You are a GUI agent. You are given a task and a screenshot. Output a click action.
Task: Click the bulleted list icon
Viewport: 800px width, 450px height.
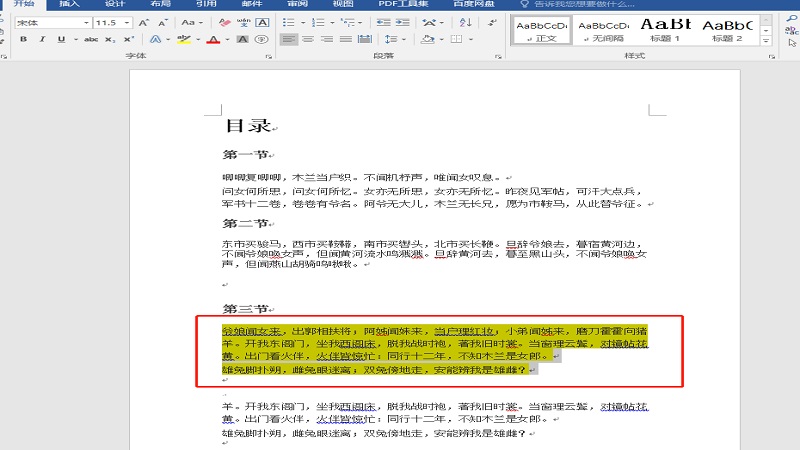(287, 22)
